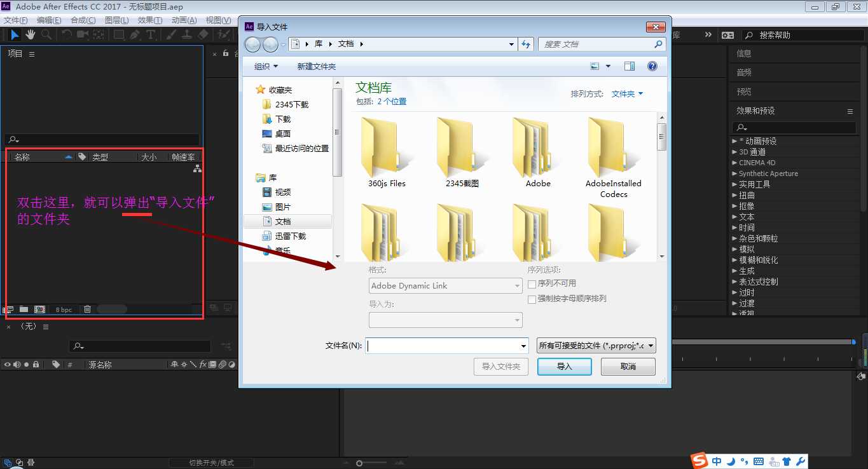Viewport: 868px width, 469px height.
Task: Click the 导入 button
Action: pos(565,367)
